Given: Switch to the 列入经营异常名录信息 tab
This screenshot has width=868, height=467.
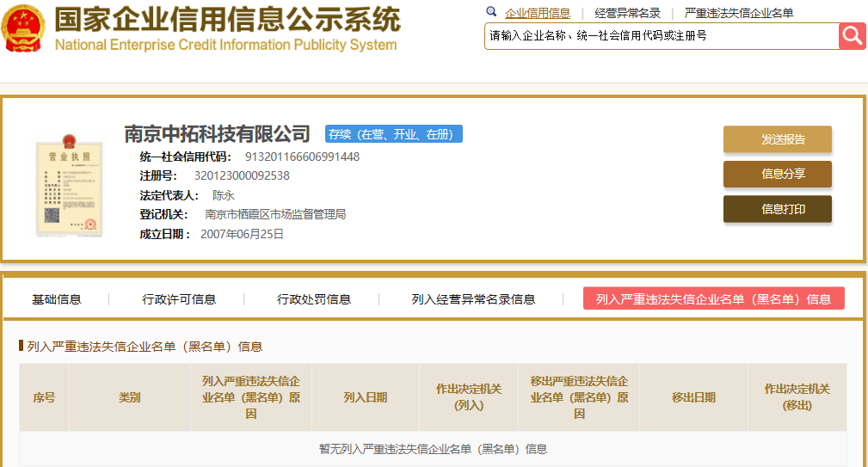Looking at the screenshot, I should 473,299.
